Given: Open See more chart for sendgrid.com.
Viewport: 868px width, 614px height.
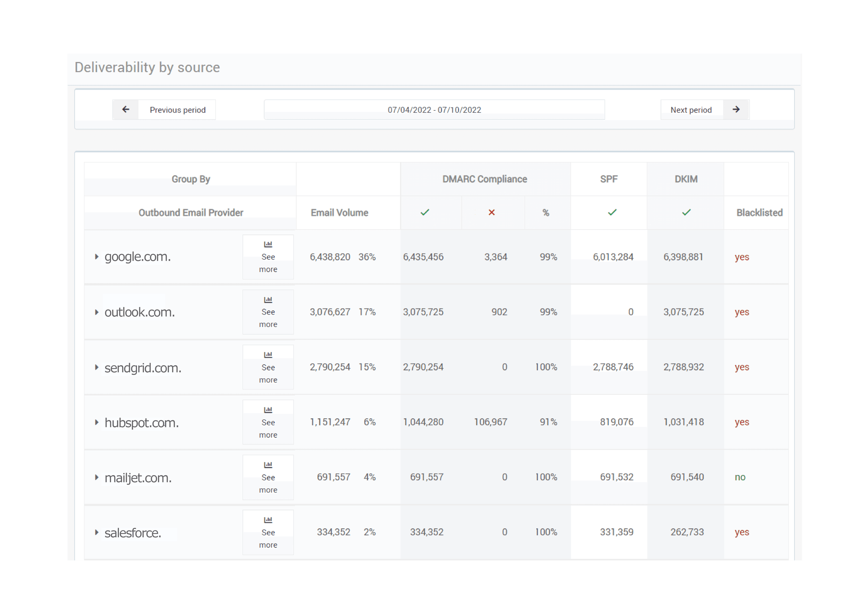Looking at the screenshot, I should coord(268,367).
